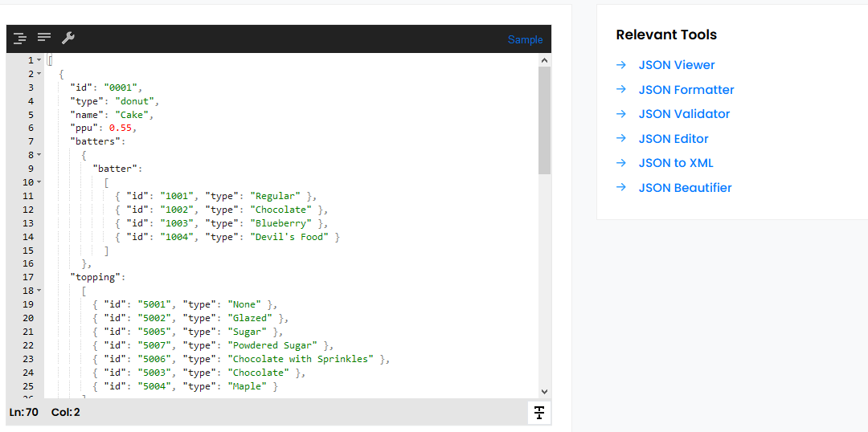
Task: Collapse the array at line 1
Action: [39, 60]
